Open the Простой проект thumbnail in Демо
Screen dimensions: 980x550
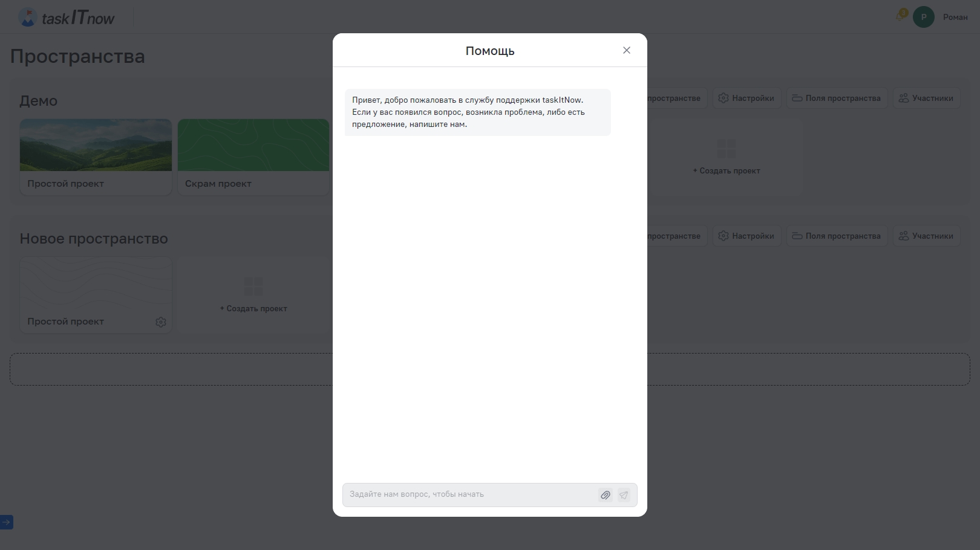pos(96,145)
